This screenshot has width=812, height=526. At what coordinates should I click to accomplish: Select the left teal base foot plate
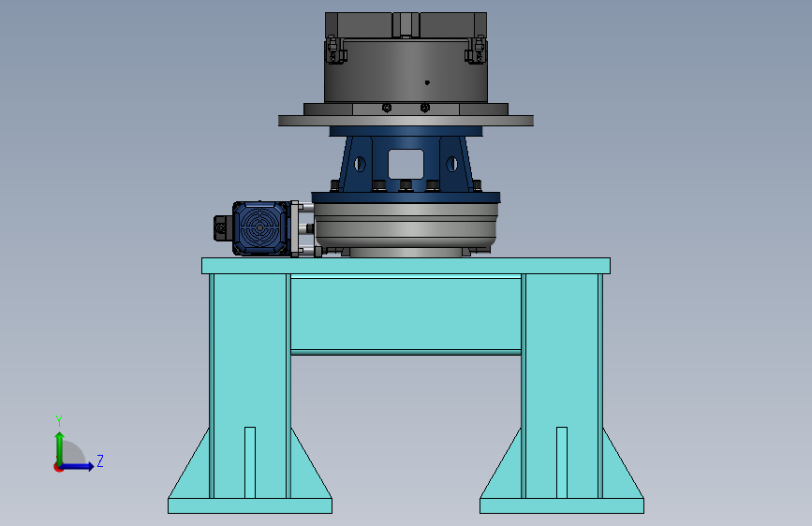click(x=250, y=505)
